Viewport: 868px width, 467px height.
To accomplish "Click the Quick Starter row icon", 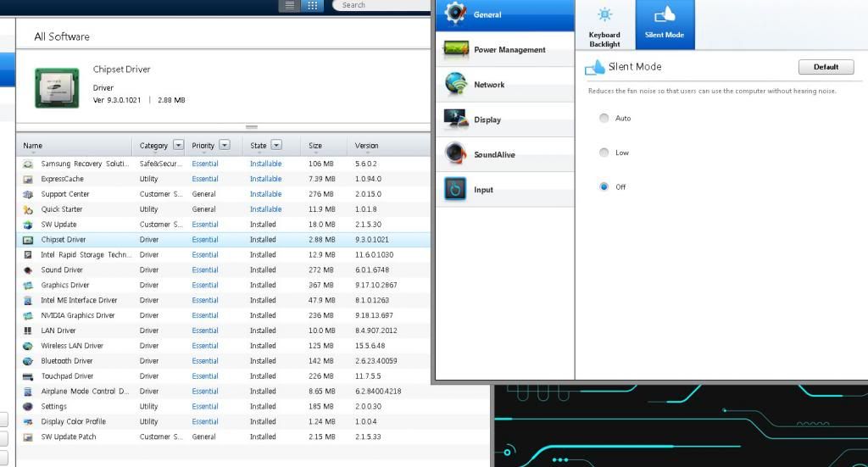I will (28, 209).
